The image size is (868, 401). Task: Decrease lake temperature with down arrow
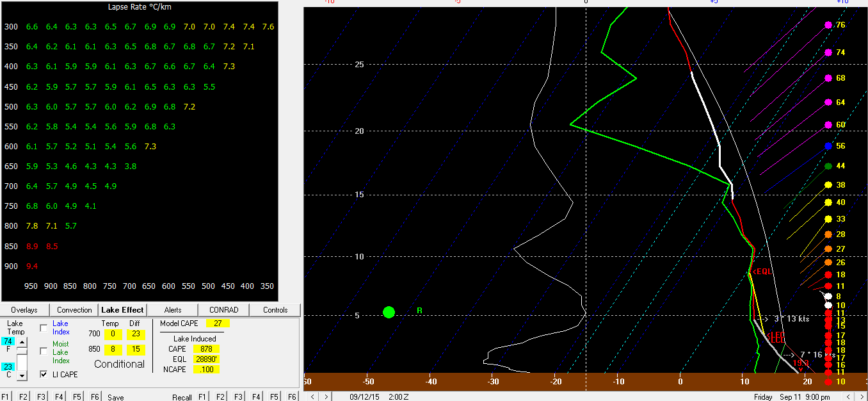(x=22, y=376)
